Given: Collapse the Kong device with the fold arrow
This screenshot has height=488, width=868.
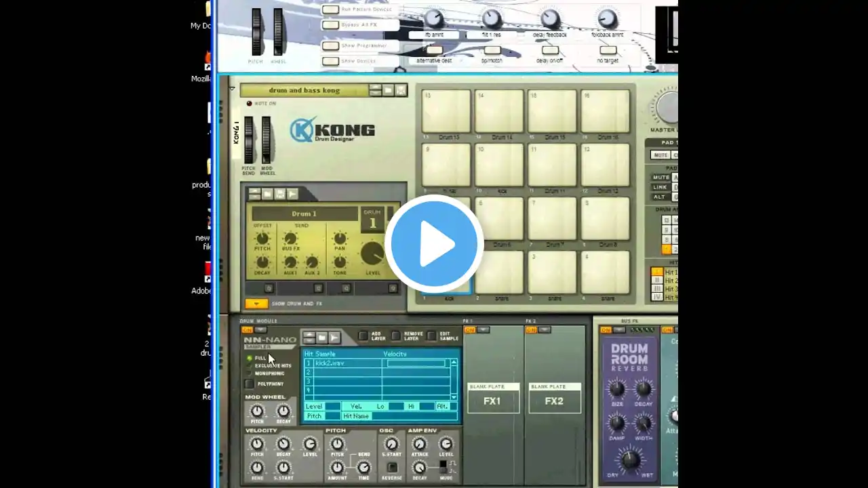Looking at the screenshot, I should (232, 89).
